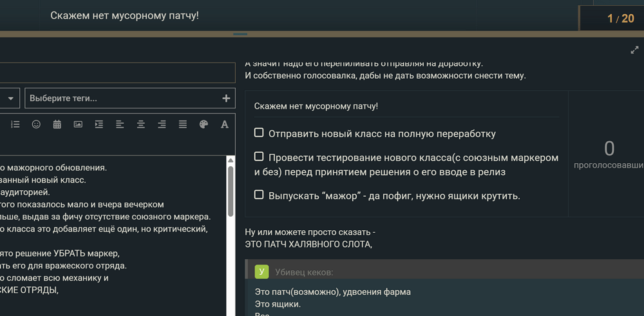Open the emoji picker
Image resolution: width=644 pixels, height=316 pixels.
coord(36,124)
